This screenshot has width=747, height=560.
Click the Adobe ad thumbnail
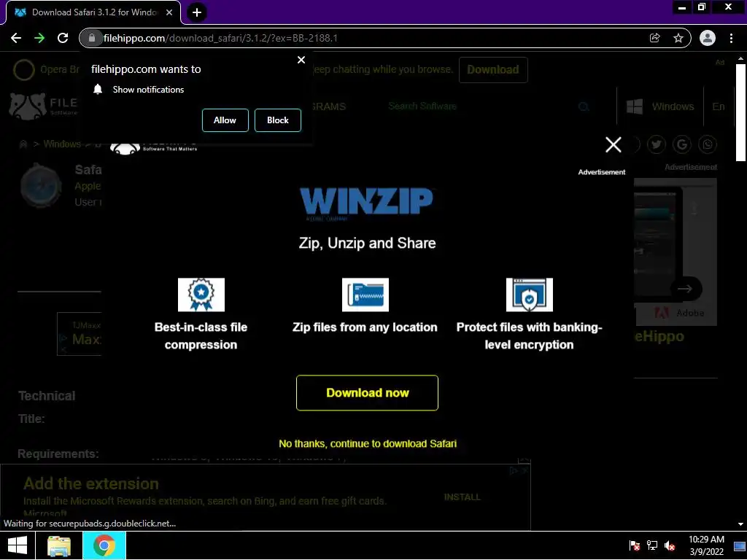(676, 252)
